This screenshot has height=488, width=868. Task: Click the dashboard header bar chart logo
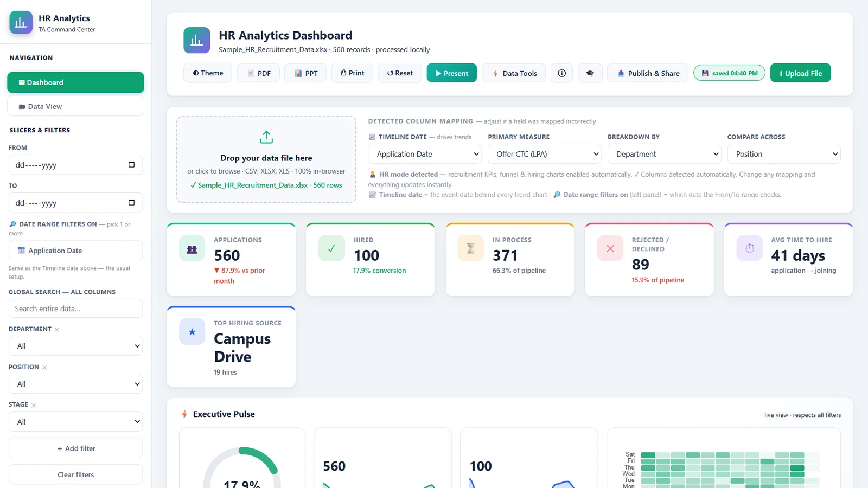pos(196,40)
